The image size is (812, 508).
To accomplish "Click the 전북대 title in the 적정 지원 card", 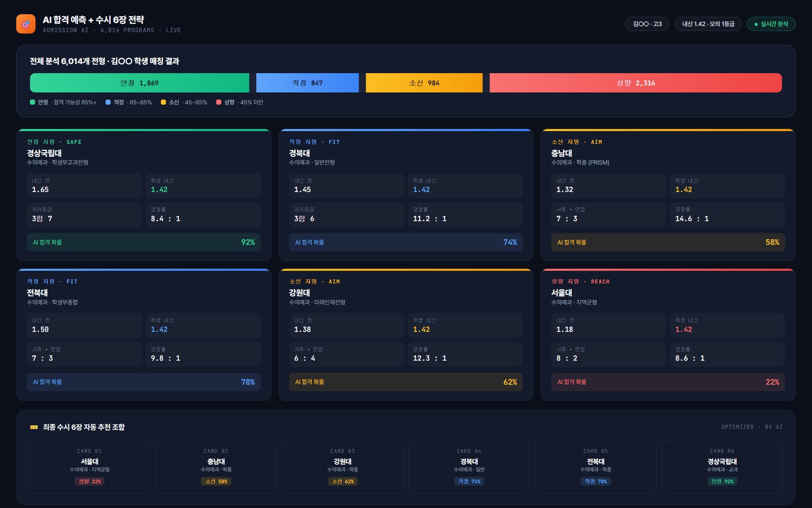I will click(x=38, y=293).
